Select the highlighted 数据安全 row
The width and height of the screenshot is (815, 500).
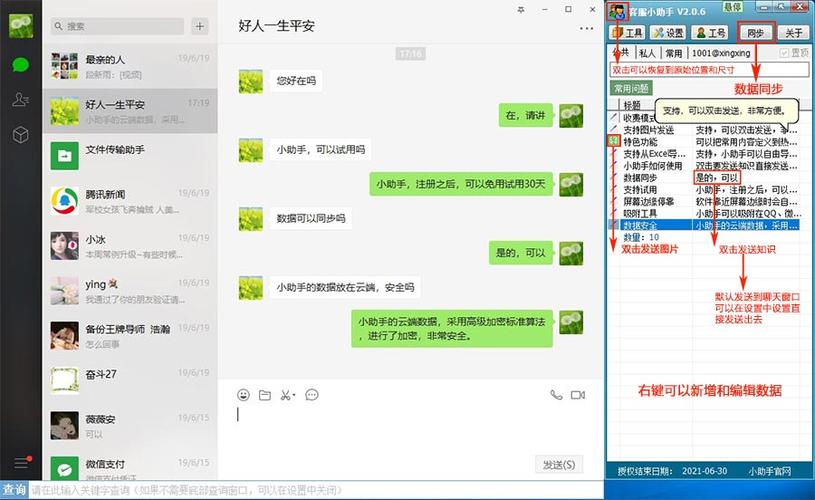704,226
